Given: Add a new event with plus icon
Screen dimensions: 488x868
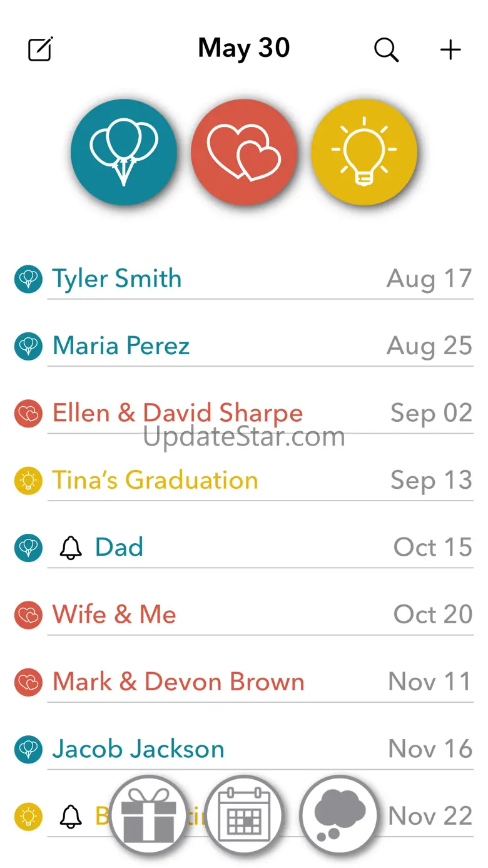Looking at the screenshot, I should click(x=450, y=49).
